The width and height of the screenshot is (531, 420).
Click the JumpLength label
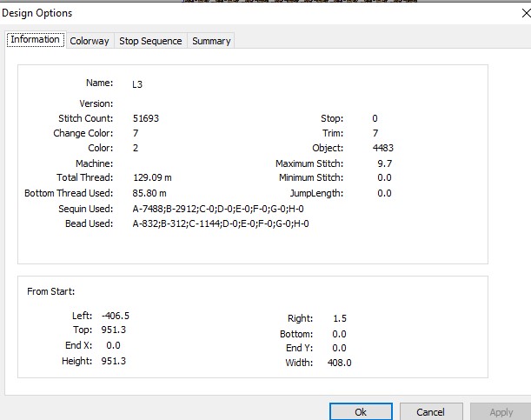tap(316, 193)
